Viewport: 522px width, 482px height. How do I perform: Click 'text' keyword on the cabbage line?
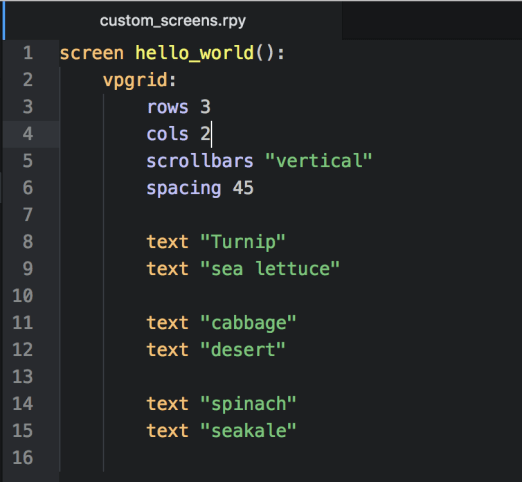[x=168, y=323]
